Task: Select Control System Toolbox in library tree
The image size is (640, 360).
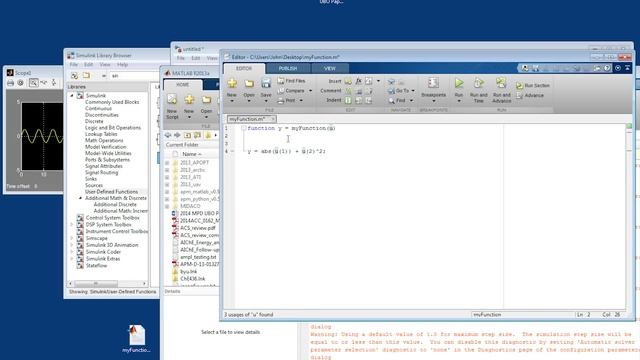Action: click(x=113, y=218)
